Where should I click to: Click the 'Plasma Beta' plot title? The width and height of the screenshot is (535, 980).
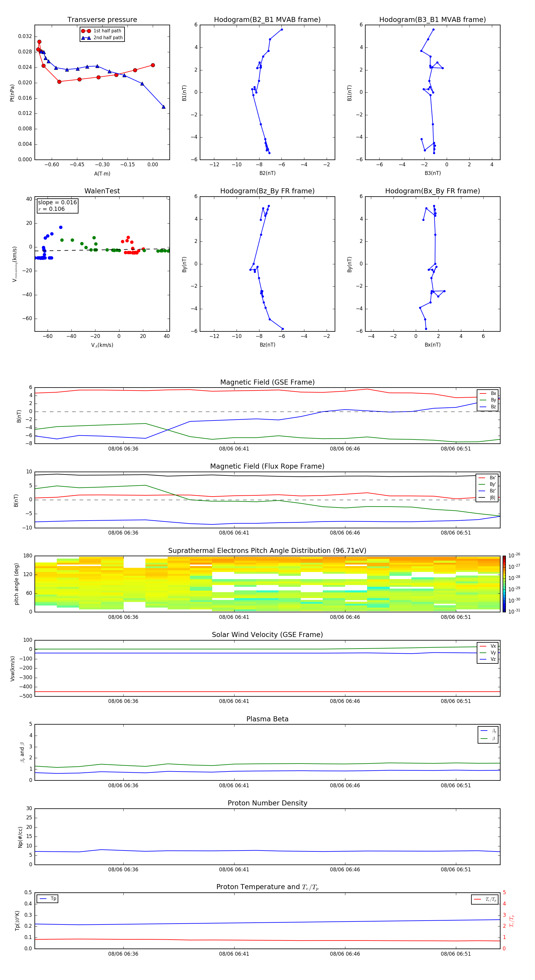pyautogui.click(x=267, y=719)
